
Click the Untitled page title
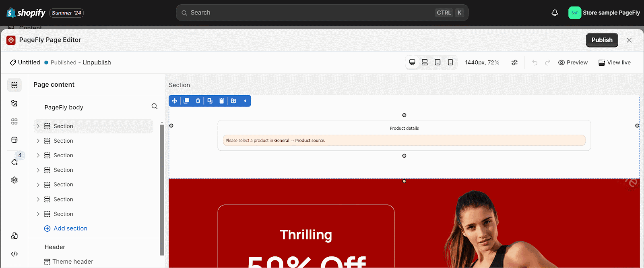tap(29, 62)
